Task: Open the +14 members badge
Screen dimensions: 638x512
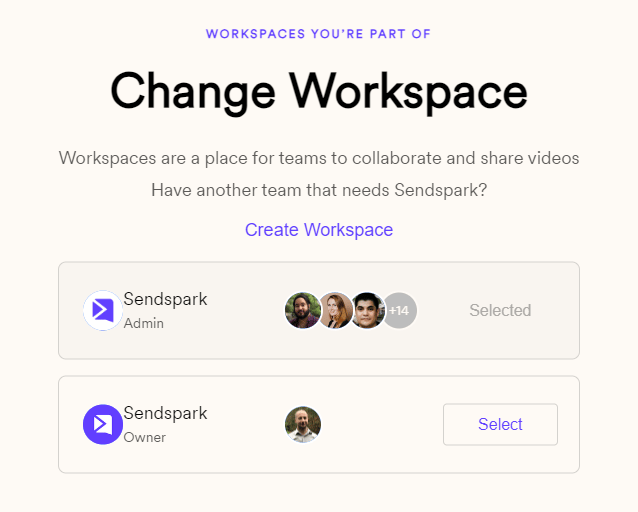Action: point(400,311)
